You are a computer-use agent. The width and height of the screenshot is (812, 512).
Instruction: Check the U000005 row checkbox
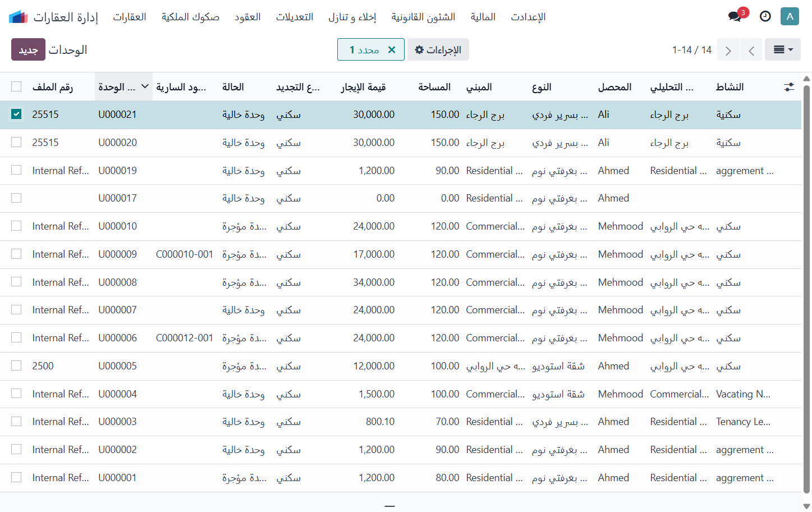point(16,365)
